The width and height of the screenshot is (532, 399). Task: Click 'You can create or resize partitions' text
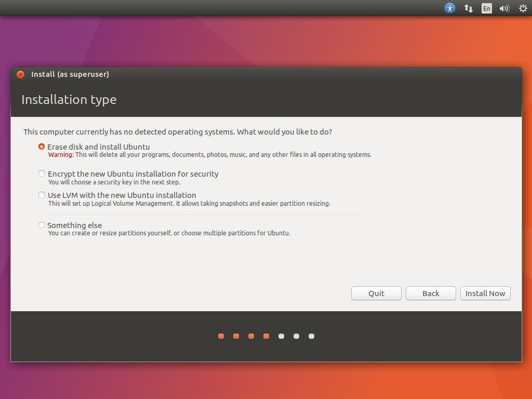point(169,233)
